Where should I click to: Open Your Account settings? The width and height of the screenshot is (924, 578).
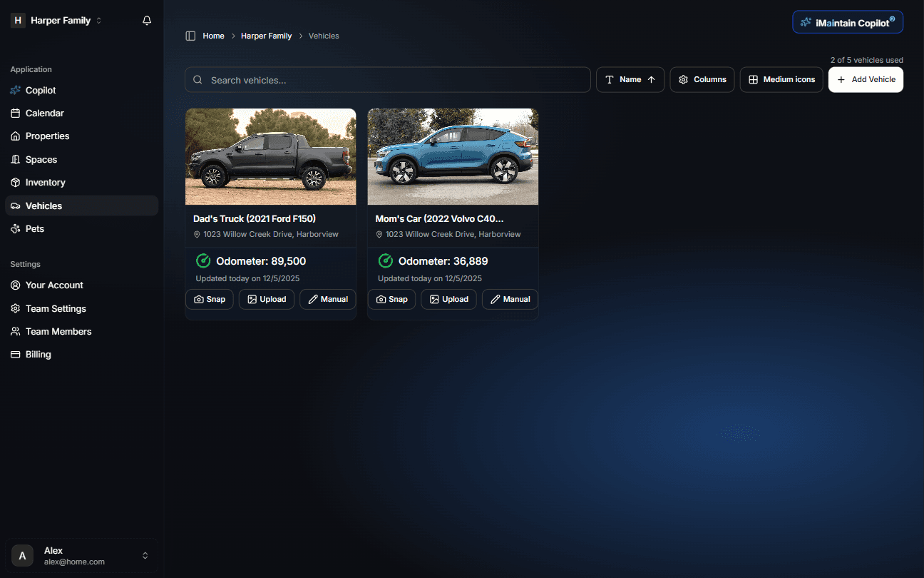[x=81, y=285]
